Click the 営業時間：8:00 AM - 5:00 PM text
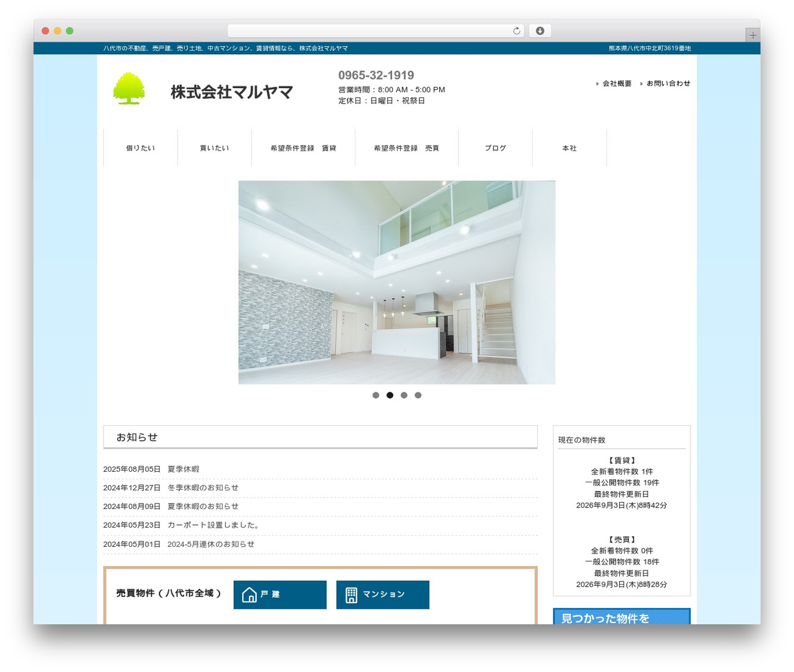 [x=391, y=90]
